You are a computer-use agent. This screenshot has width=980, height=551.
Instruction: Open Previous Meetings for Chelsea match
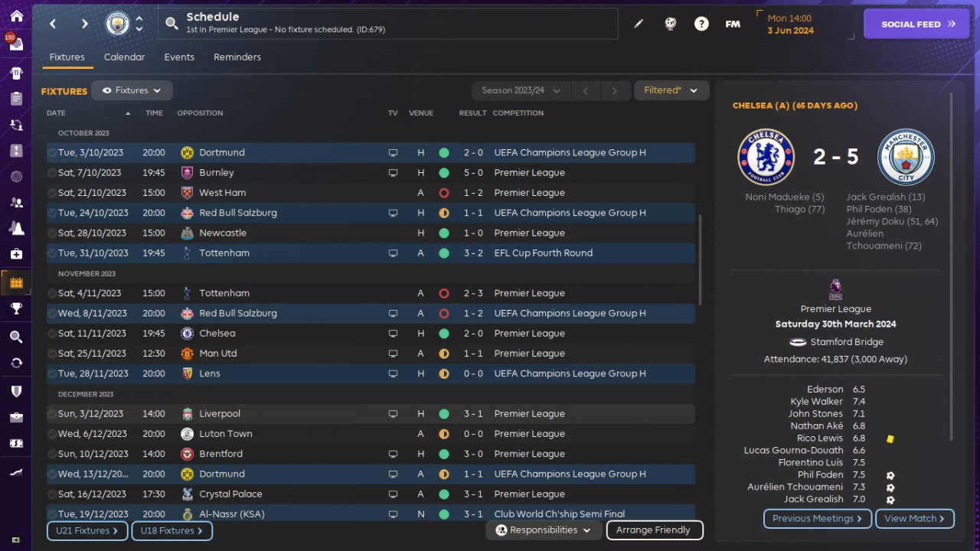[x=817, y=519]
